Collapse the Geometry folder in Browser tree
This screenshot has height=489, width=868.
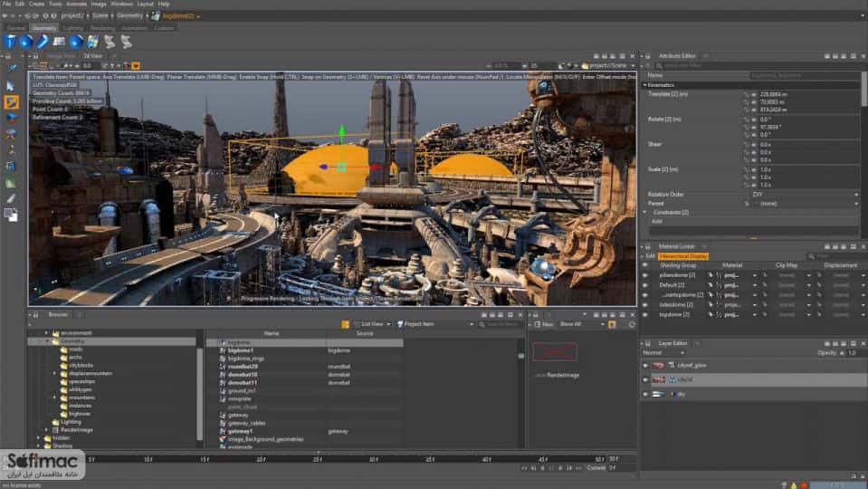coord(46,341)
